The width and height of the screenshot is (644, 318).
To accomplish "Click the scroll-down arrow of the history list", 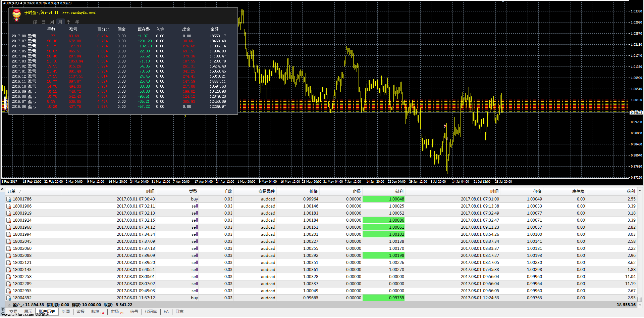I will tap(640, 305).
